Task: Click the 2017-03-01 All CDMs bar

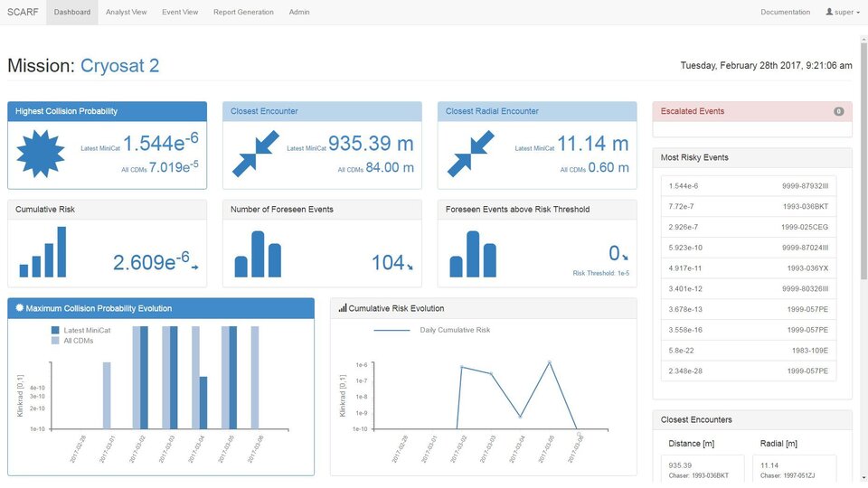Action: point(107,396)
